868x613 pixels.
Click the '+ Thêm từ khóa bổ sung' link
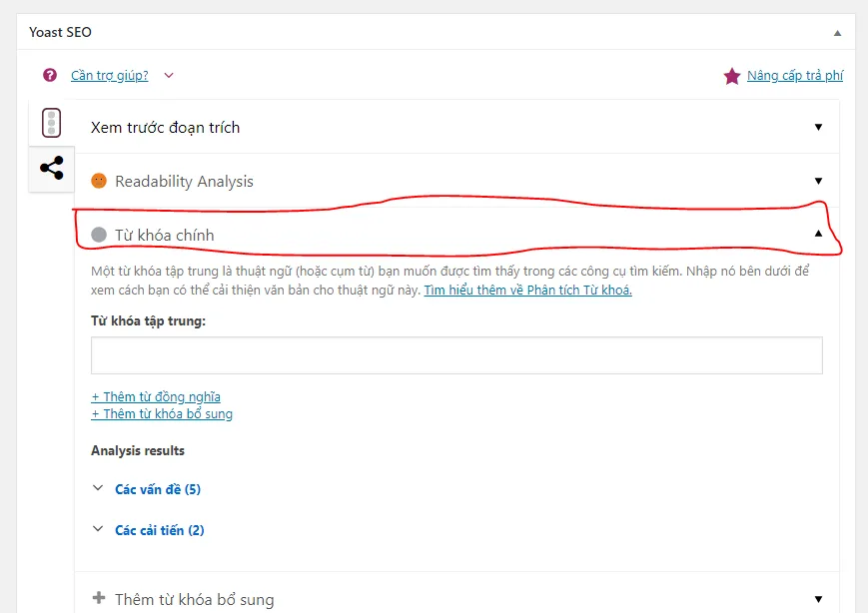coord(162,414)
